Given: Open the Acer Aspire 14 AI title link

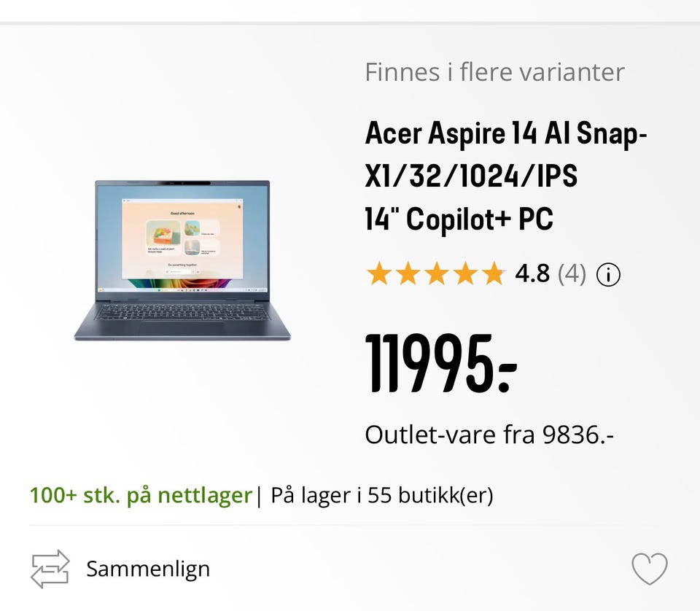Looking at the screenshot, I should pos(506,134).
